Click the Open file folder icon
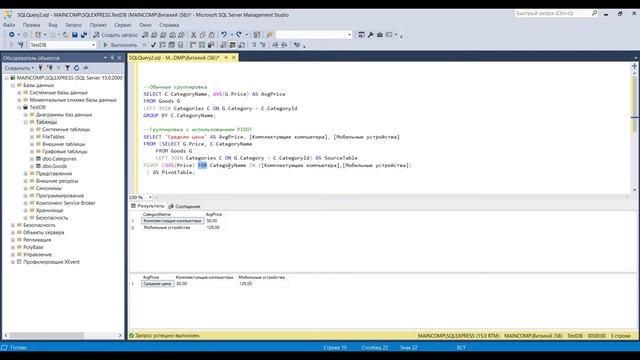The width and height of the screenshot is (640, 360). pyautogui.click(x=66, y=35)
